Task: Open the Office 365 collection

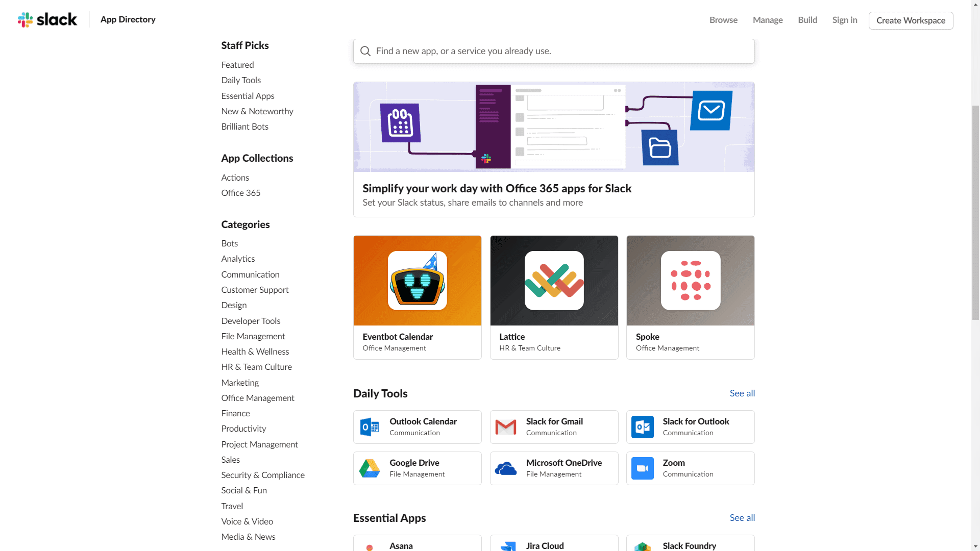Action: pos(240,193)
